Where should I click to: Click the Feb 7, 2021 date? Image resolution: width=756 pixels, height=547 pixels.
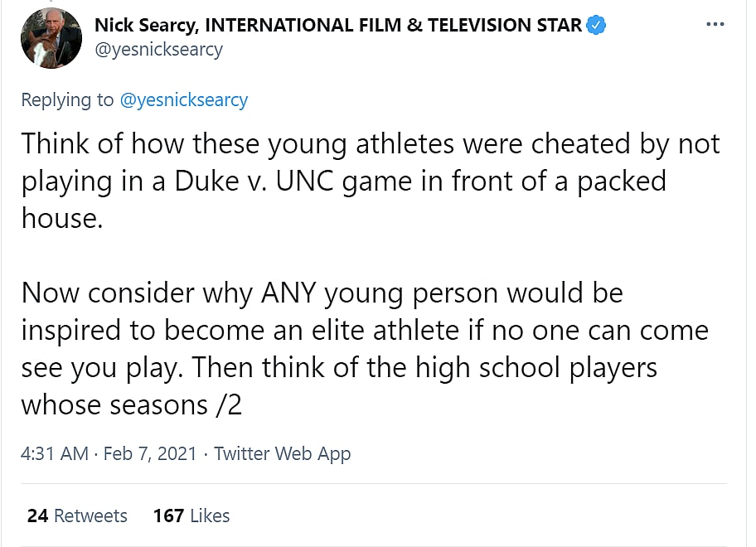point(150,453)
